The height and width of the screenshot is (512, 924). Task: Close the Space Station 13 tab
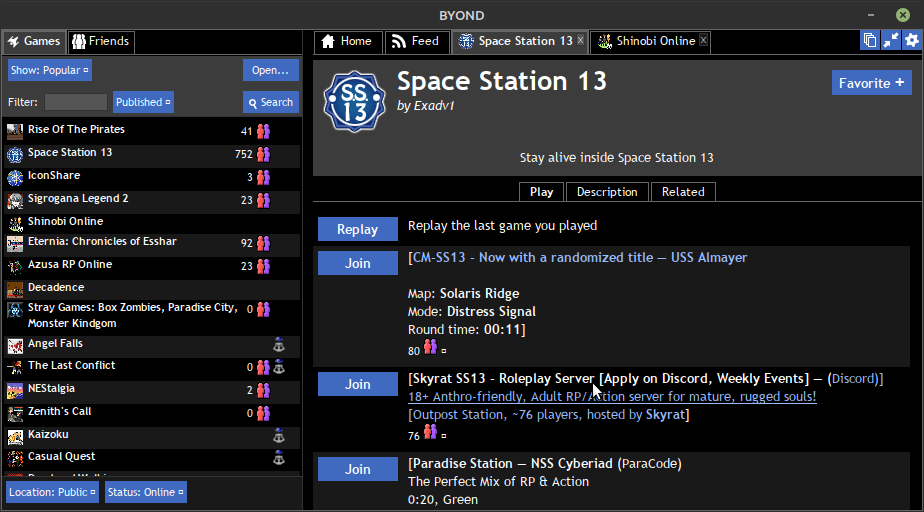580,39
